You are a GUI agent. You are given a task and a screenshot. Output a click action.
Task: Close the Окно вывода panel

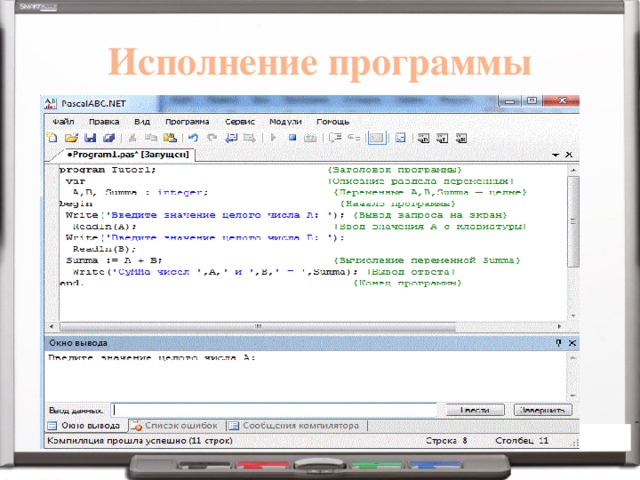[572, 343]
